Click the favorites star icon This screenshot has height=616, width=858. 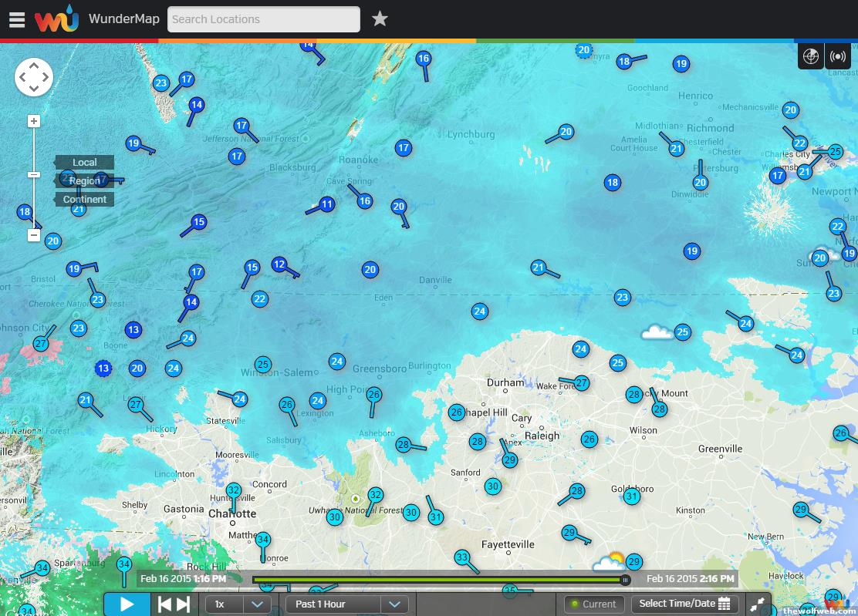coord(380,19)
